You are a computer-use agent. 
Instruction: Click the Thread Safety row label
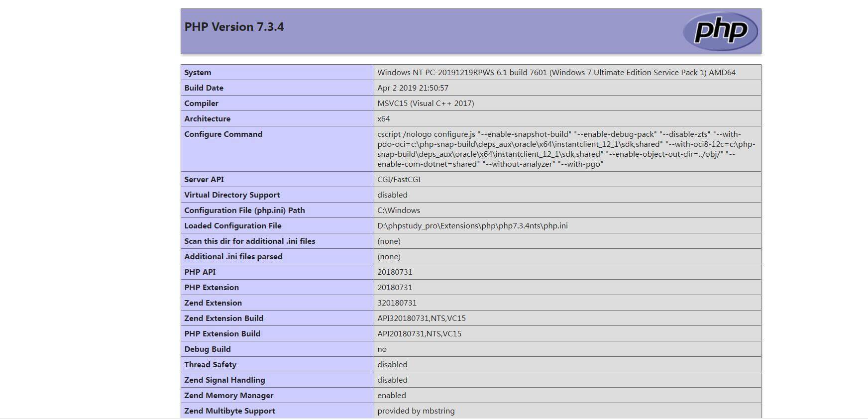[x=210, y=365]
